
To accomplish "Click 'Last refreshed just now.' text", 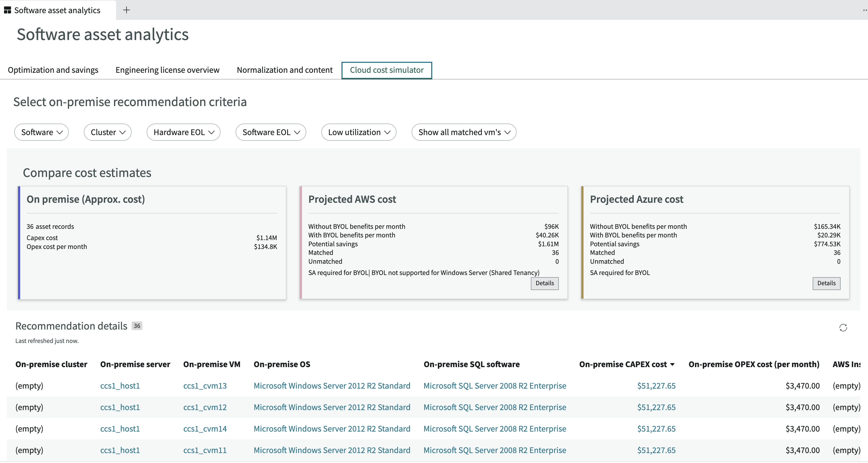I will pos(47,341).
